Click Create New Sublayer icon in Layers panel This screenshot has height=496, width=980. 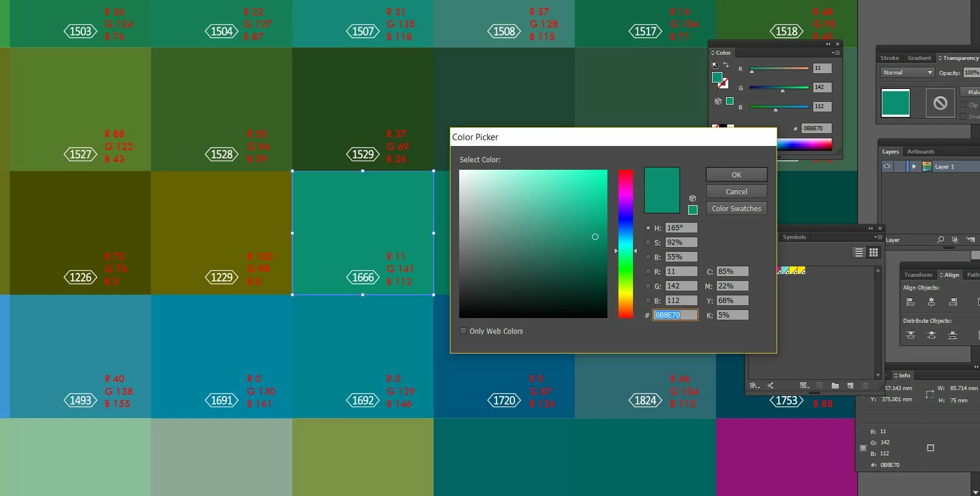pos(970,240)
